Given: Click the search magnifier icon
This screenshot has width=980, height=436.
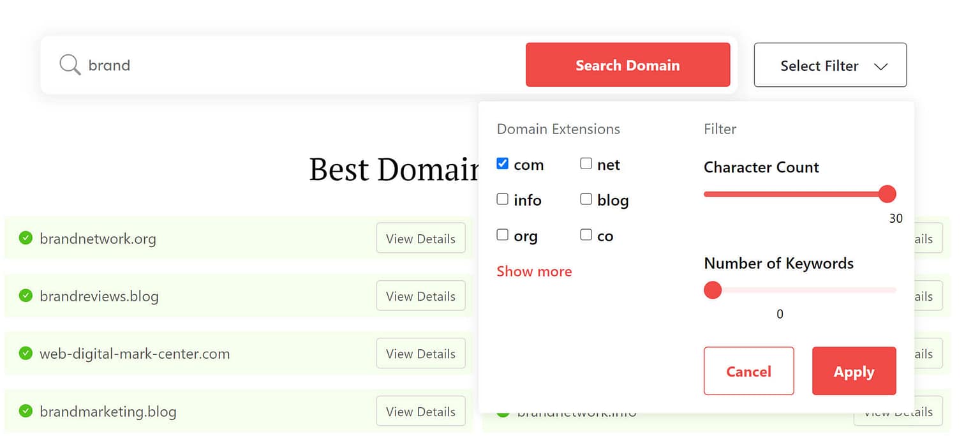Looking at the screenshot, I should tap(69, 64).
